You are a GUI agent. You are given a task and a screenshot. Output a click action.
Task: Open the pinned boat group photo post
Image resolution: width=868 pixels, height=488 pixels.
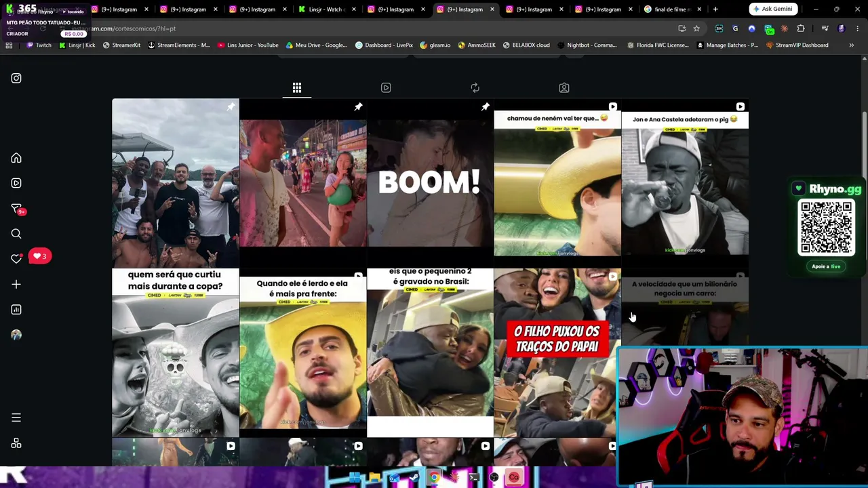pos(176,183)
